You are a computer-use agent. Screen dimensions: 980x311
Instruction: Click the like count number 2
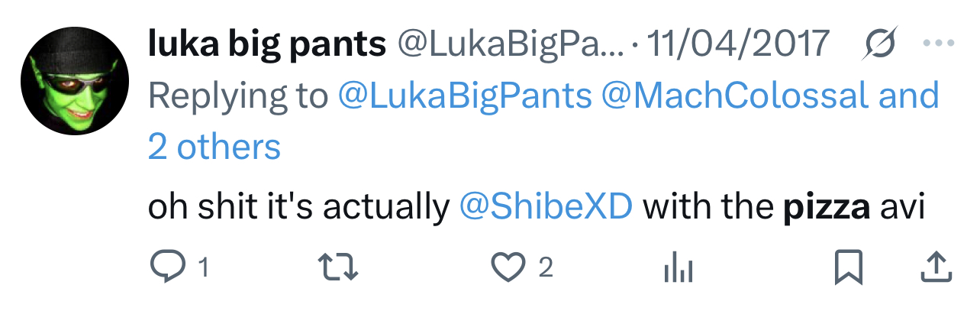tap(545, 268)
